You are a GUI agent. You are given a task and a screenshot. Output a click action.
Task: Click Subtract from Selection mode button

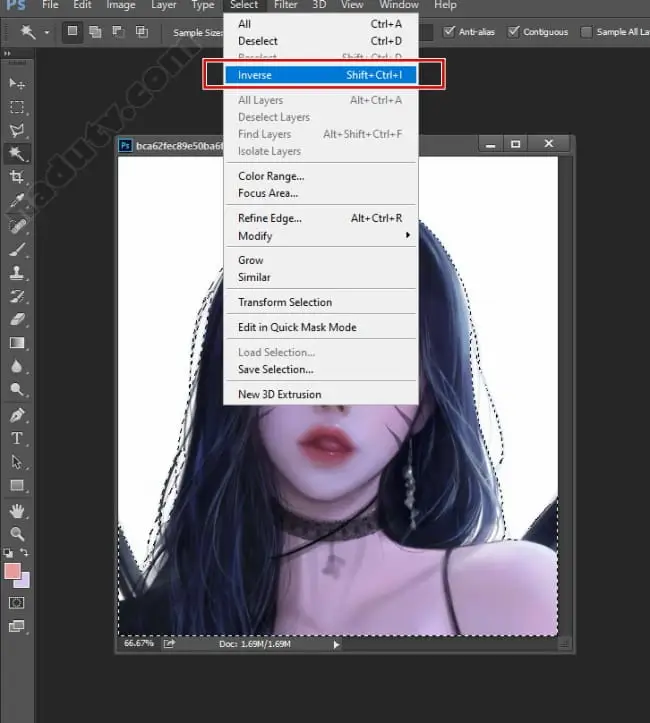(118, 31)
